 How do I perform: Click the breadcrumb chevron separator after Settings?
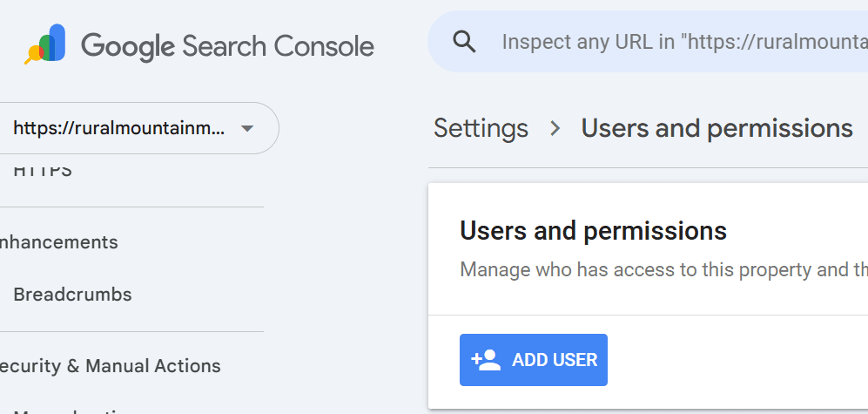click(x=555, y=129)
